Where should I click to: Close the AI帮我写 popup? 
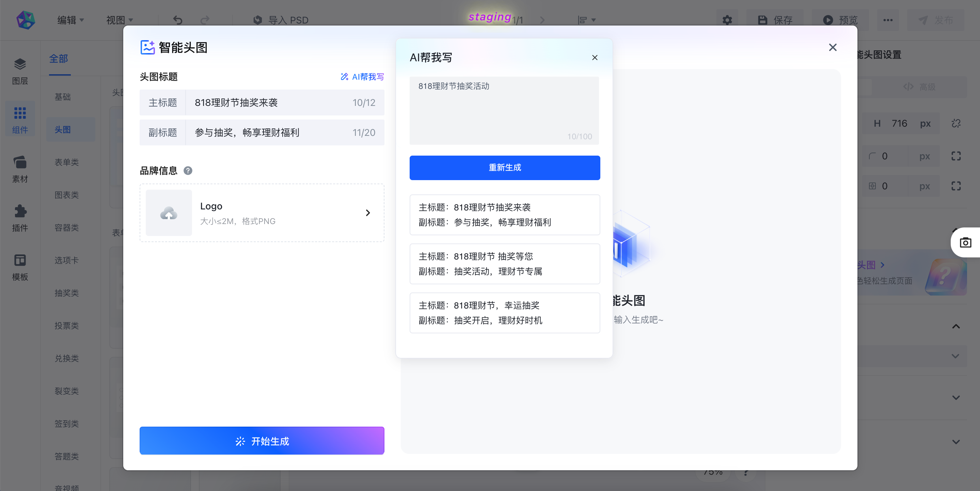pyautogui.click(x=595, y=58)
